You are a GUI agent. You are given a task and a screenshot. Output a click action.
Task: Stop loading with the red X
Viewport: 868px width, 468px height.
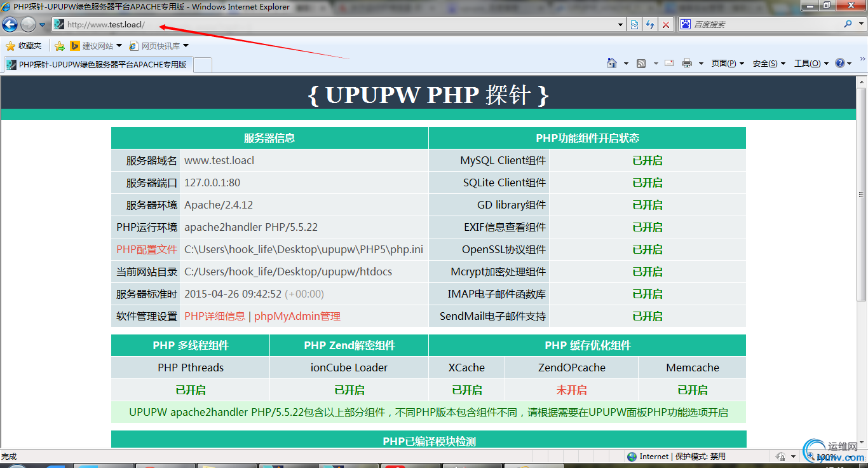click(x=666, y=25)
